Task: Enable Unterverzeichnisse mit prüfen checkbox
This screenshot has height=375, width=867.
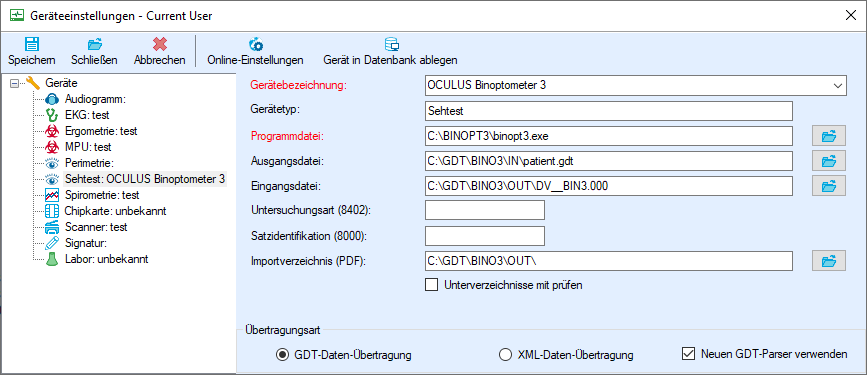Action: click(431, 285)
